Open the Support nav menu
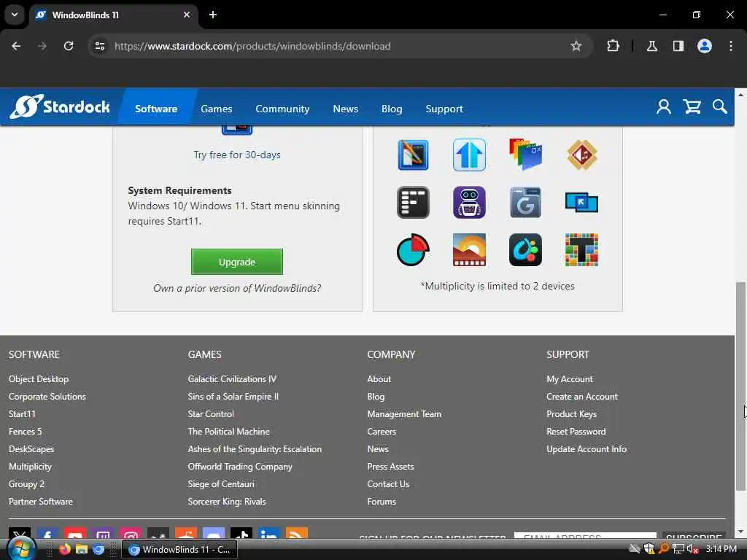This screenshot has height=560, width=747. pyautogui.click(x=444, y=109)
